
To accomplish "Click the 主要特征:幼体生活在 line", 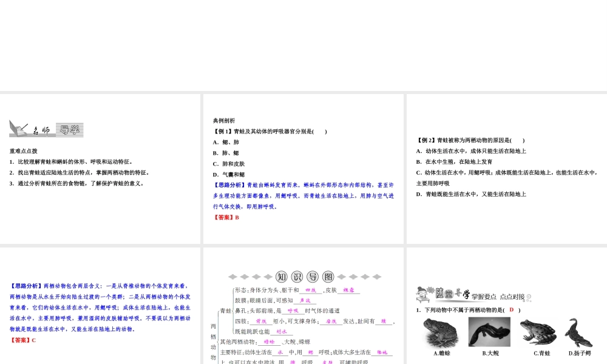I will (x=306, y=352).
